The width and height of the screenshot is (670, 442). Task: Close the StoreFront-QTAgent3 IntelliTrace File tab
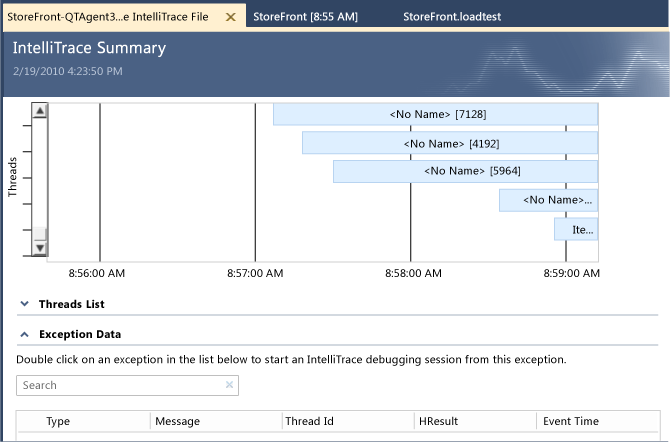(x=230, y=17)
